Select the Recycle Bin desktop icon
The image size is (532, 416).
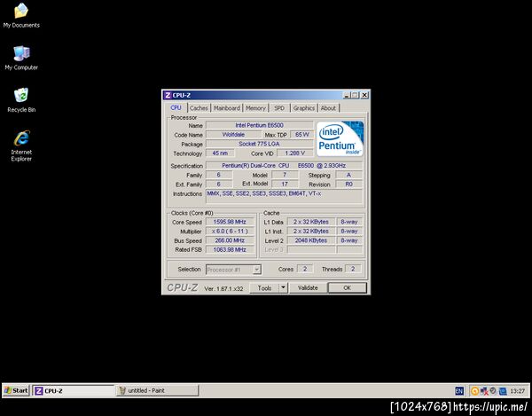[x=21, y=100]
